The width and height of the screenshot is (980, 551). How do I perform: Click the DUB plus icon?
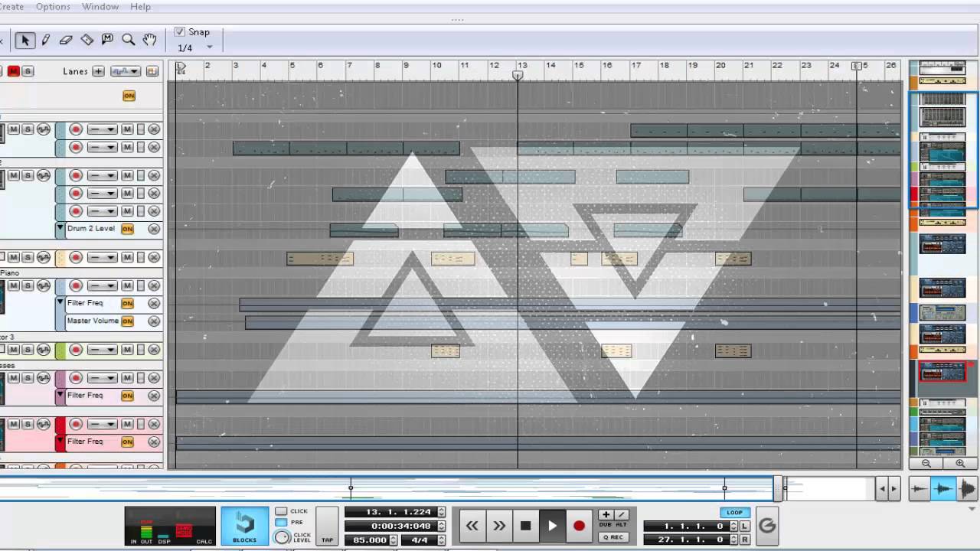(606, 515)
